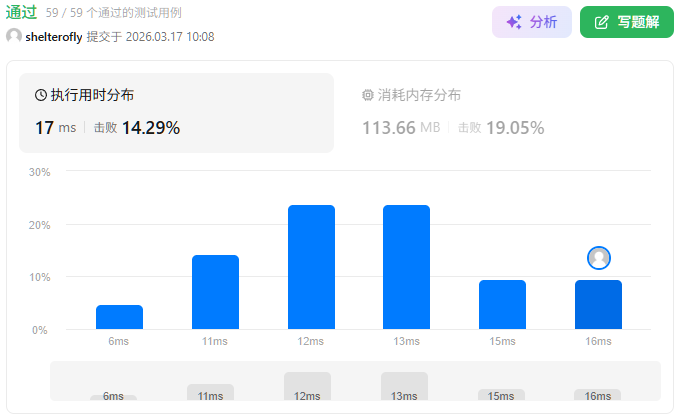678x416 pixels.
Task: Click the user avatar marker above the 16ms bar
Action: coord(599,258)
